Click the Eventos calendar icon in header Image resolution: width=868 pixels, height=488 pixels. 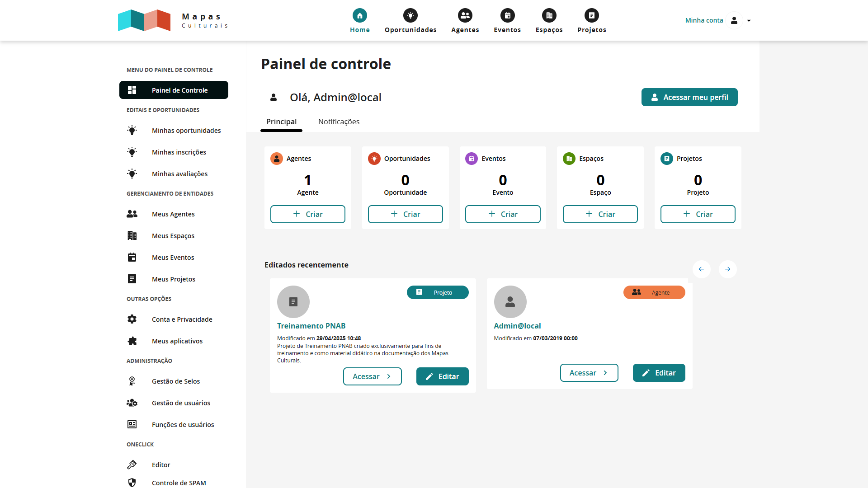pyautogui.click(x=507, y=16)
